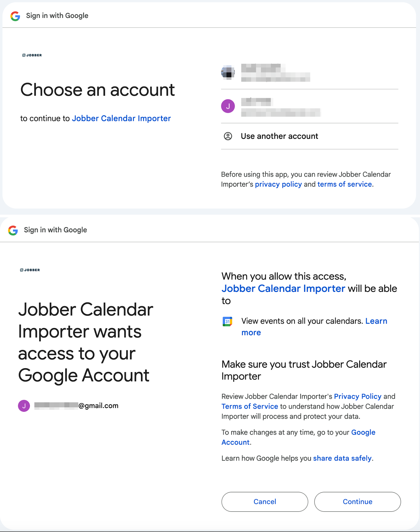Viewport: 420px width, 532px height.
Task: Open the lowercase privacy policy link
Action: [x=278, y=184]
